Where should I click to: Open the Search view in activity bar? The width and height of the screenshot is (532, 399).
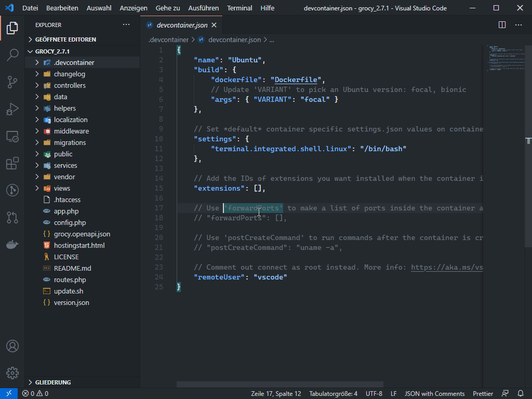click(x=12, y=55)
